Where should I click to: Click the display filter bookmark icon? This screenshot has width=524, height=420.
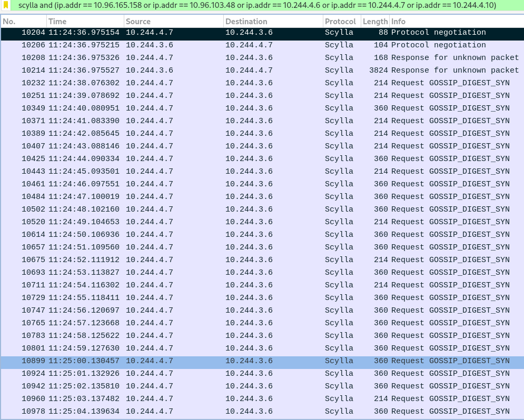tap(6, 5)
